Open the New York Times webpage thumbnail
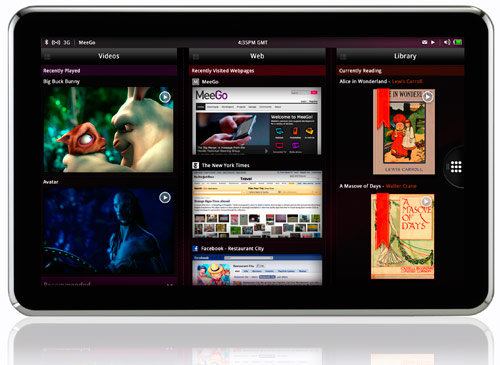The image size is (500, 365). coord(257,204)
